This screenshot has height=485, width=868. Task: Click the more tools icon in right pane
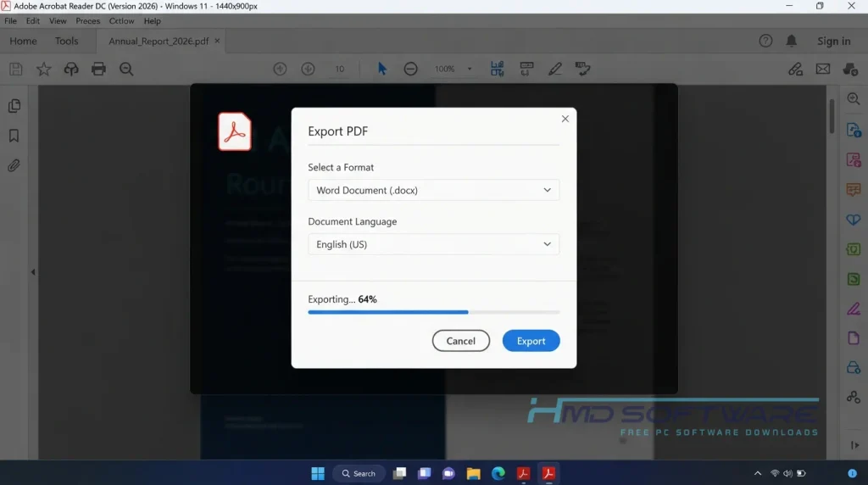click(x=854, y=397)
